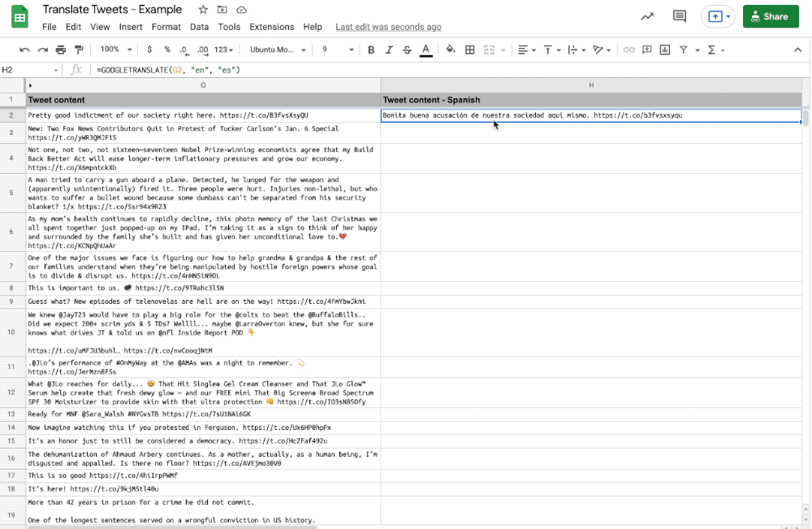Select the row 10 header

pyautogui.click(x=11, y=332)
